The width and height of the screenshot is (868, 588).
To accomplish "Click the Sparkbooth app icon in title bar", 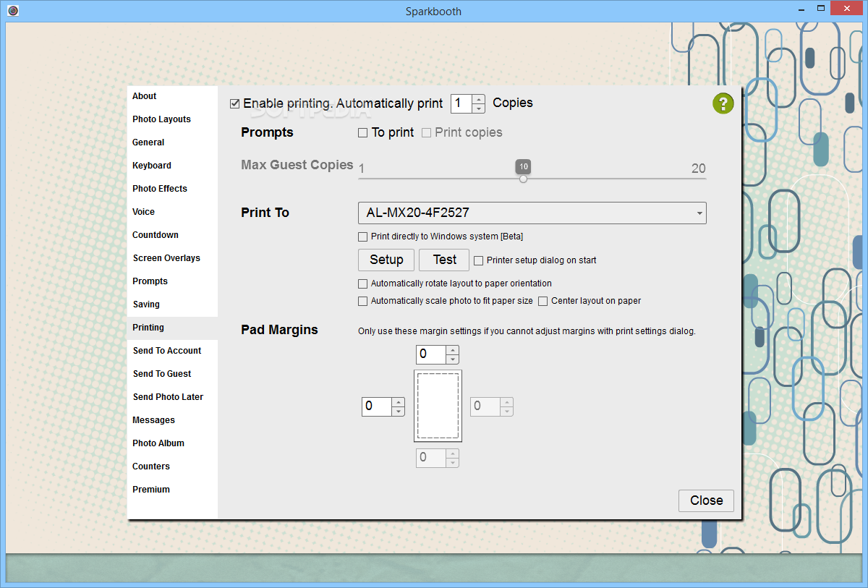I will [x=12, y=10].
